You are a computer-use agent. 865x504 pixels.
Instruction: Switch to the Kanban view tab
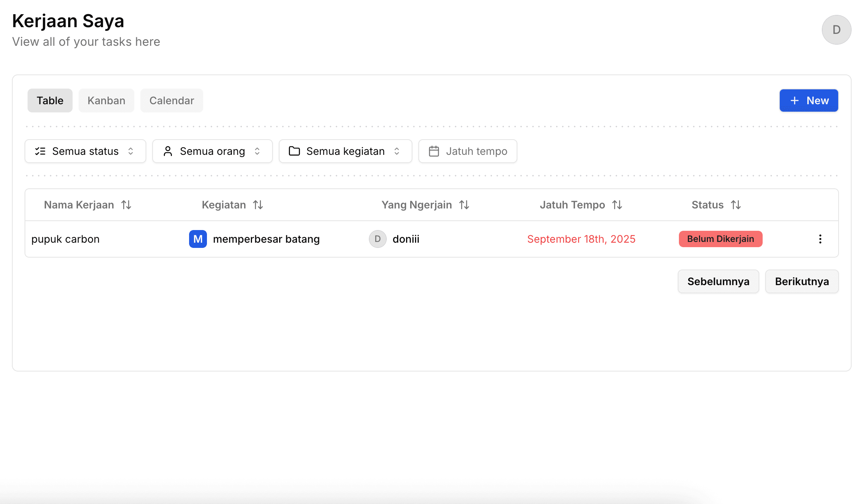[x=106, y=101]
